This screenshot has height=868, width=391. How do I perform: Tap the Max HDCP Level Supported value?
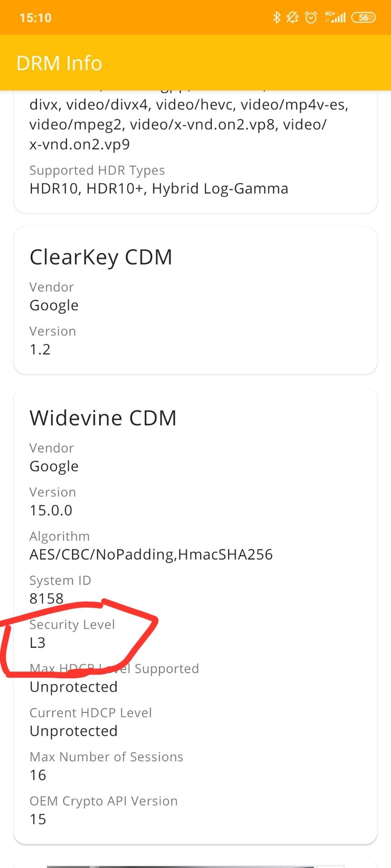[x=74, y=687]
